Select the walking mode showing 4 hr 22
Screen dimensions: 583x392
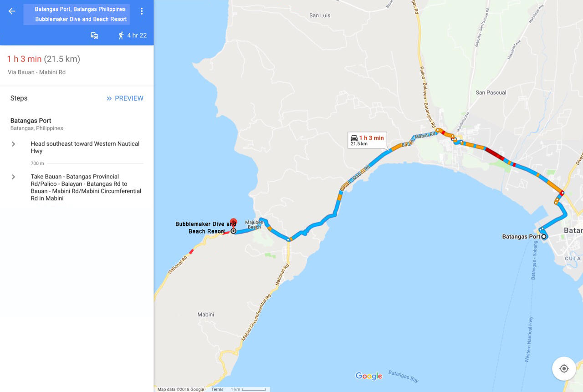pyautogui.click(x=132, y=36)
